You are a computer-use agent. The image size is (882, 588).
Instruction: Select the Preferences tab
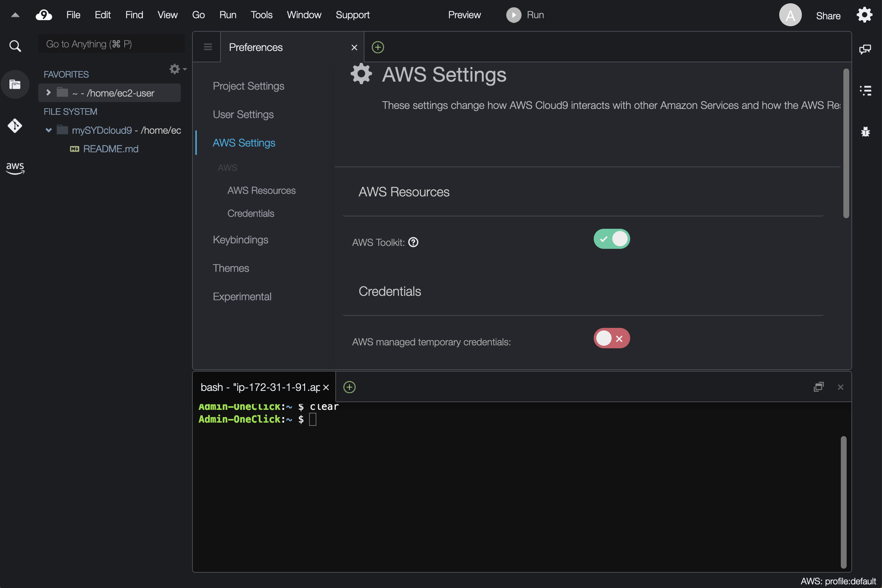[x=292, y=47]
